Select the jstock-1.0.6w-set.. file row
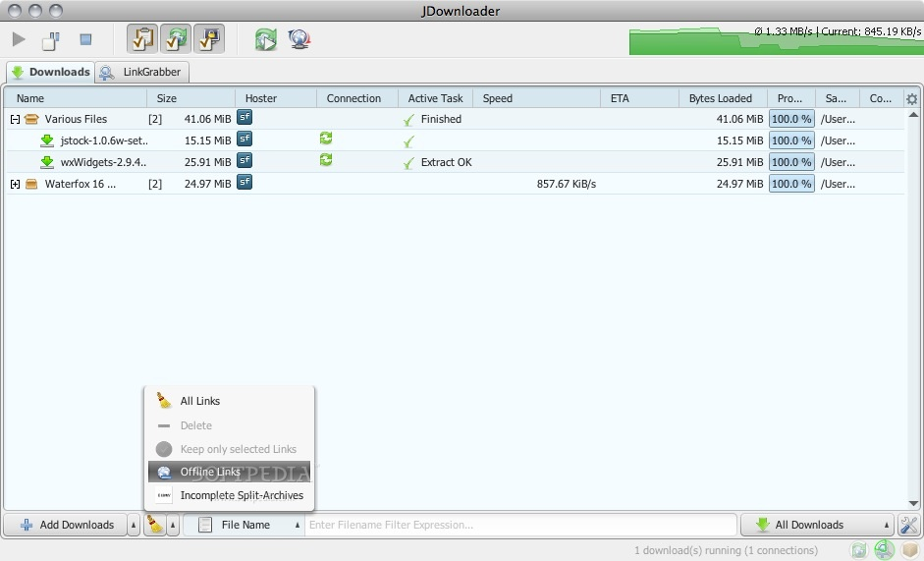Image resolution: width=924 pixels, height=561 pixels. 455,140
